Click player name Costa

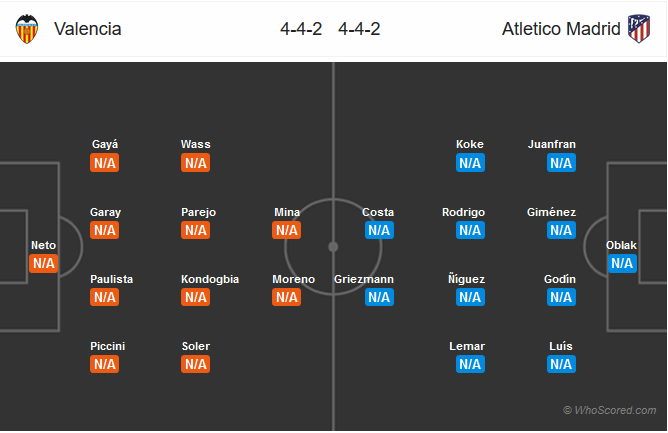378,212
